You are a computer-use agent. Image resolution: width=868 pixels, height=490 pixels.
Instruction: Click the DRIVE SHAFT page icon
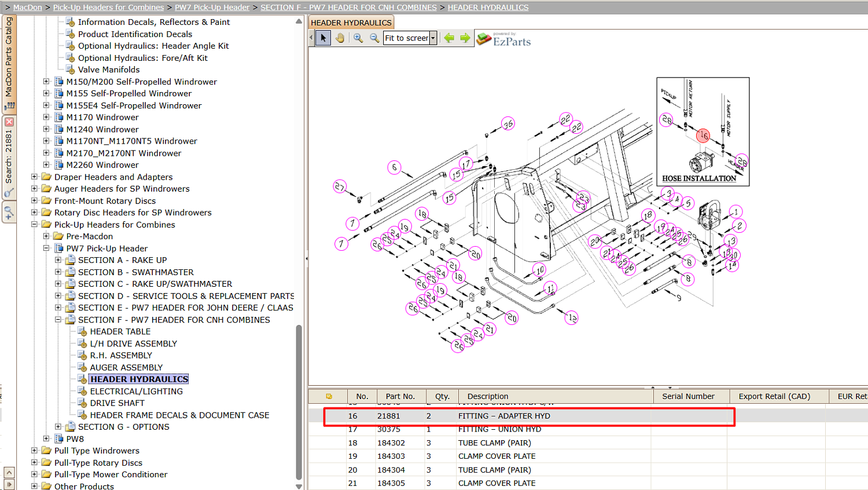[82, 403]
